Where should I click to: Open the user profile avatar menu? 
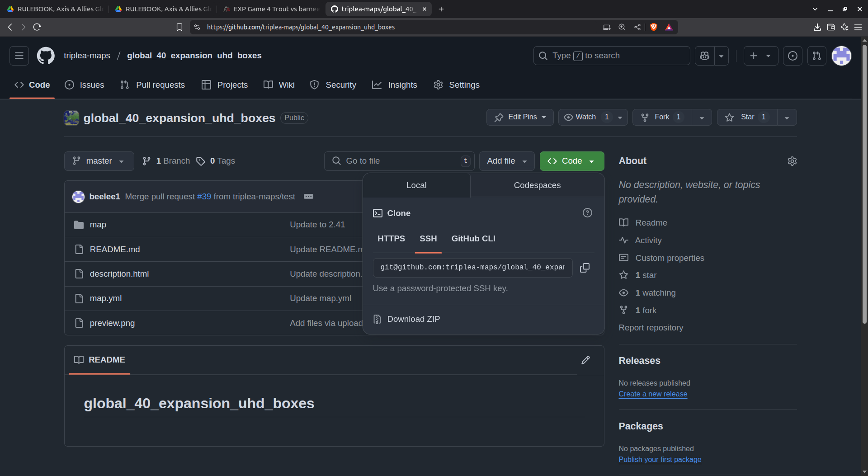(841, 56)
